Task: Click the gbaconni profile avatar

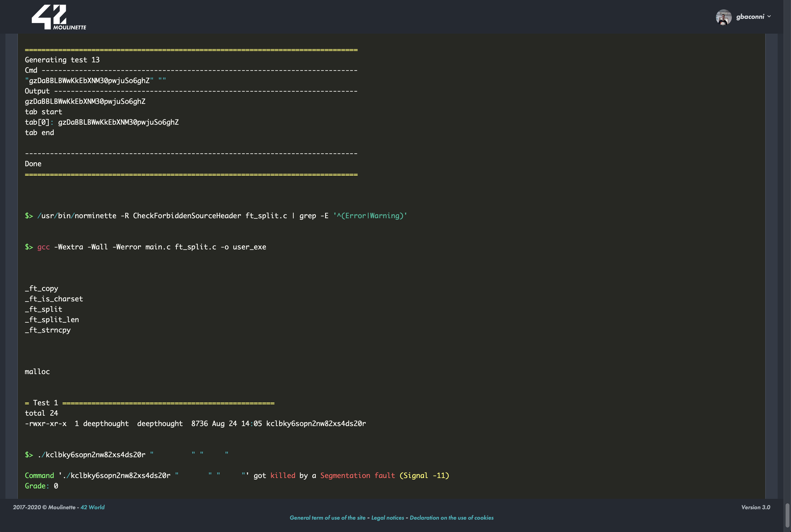Action: coord(723,17)
